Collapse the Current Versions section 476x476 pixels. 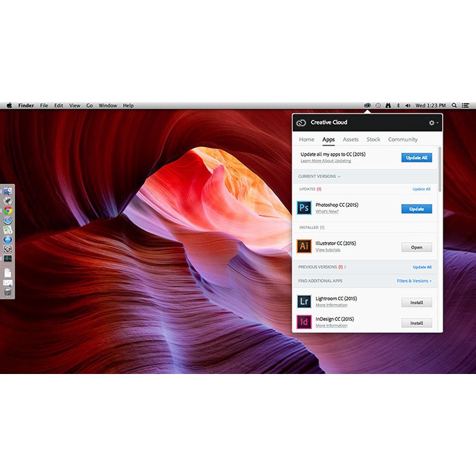319,176
